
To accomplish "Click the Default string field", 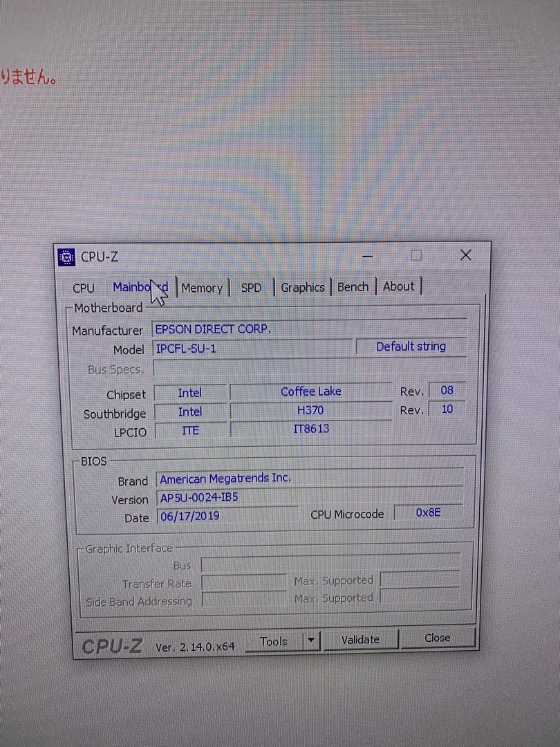I will 411,347.
